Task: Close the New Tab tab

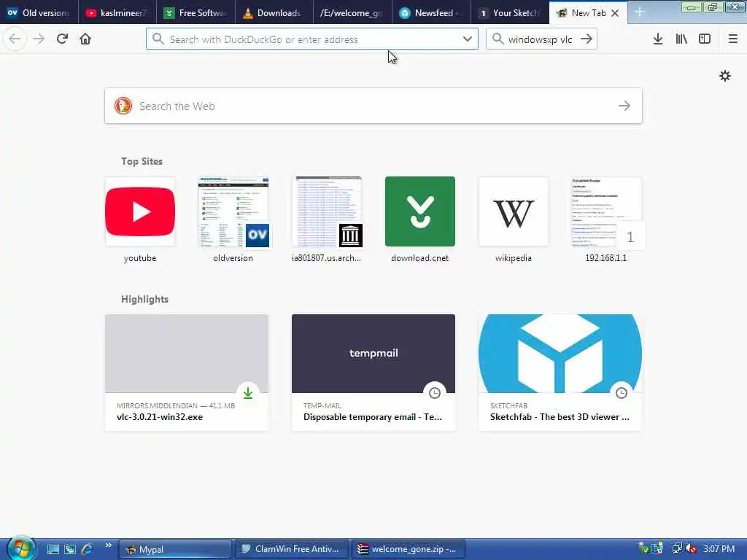Action: [x=615, y=13]
